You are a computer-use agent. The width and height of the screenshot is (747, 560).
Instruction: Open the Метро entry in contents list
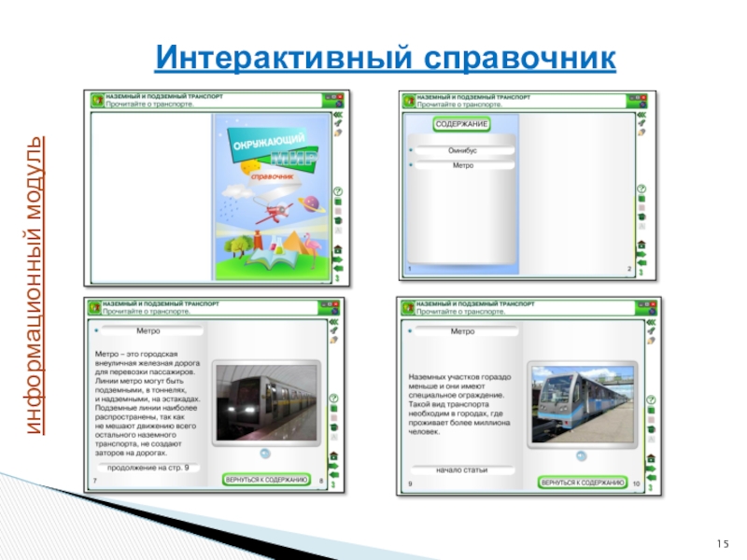[x=464, y=166]
